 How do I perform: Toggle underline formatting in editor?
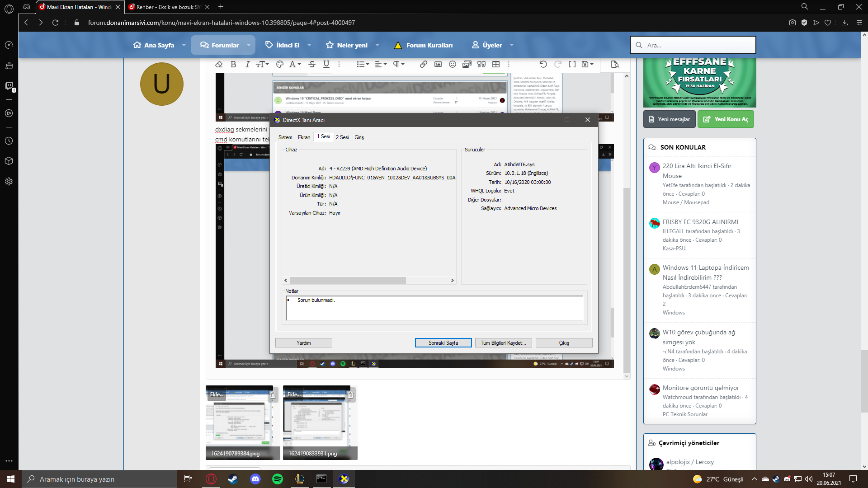pos(326,64)
